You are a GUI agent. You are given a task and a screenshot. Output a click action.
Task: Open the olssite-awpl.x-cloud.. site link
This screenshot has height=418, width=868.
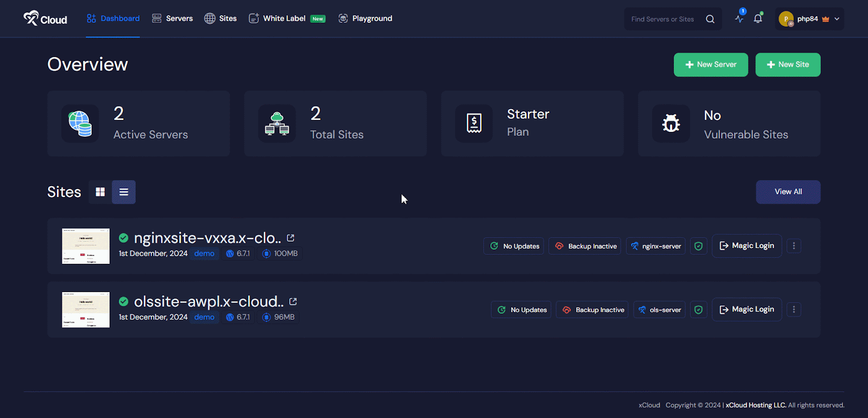click(209, 301)
